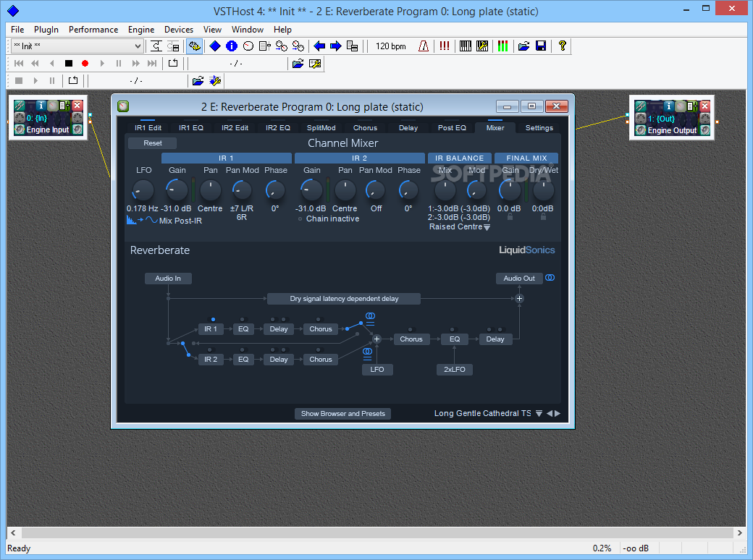Switch to the Settings tab
The width and height of the screenshot is (753, 560).
[x=539, y=127]
